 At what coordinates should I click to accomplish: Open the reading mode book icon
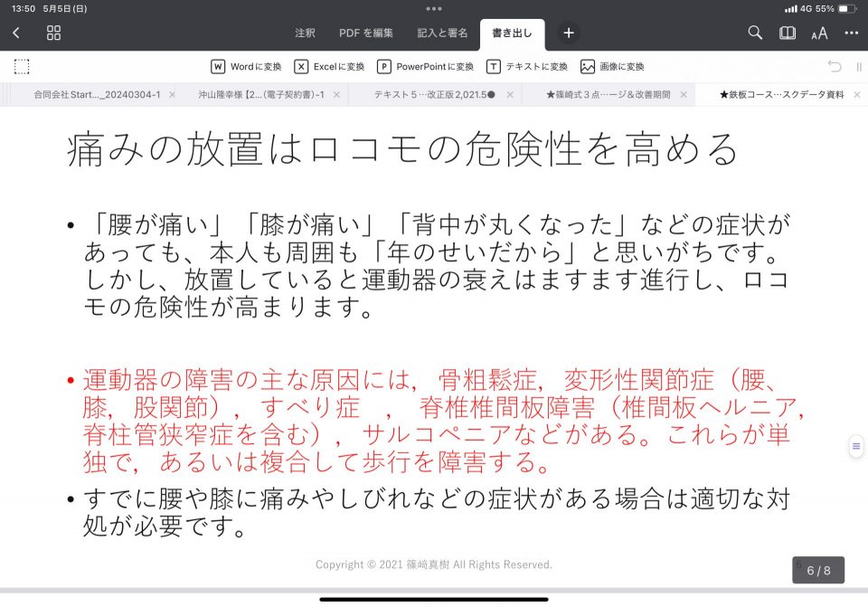[x=788, y=33]
